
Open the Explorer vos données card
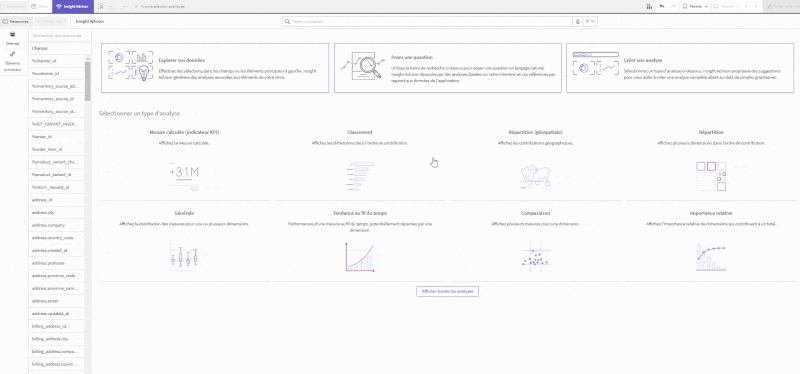coord(215,68)
